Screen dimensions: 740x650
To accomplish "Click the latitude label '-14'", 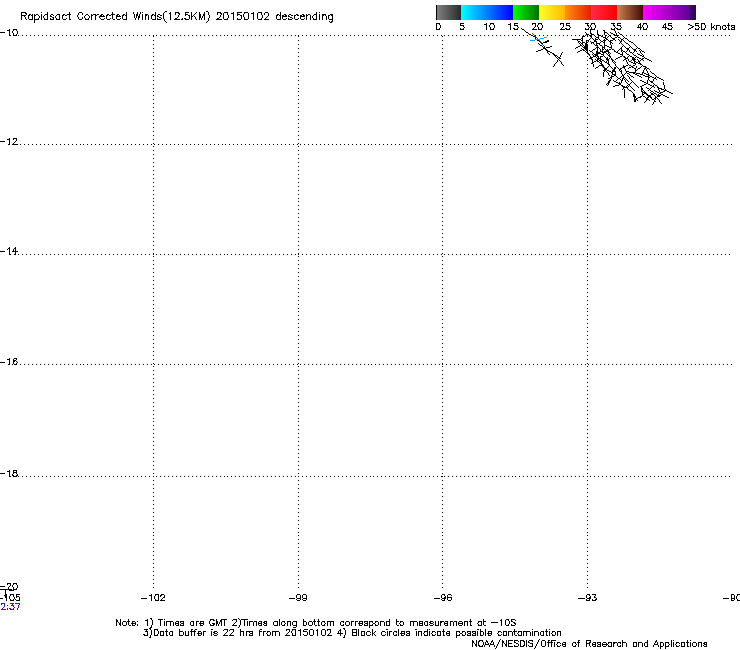I will [9, 251].
